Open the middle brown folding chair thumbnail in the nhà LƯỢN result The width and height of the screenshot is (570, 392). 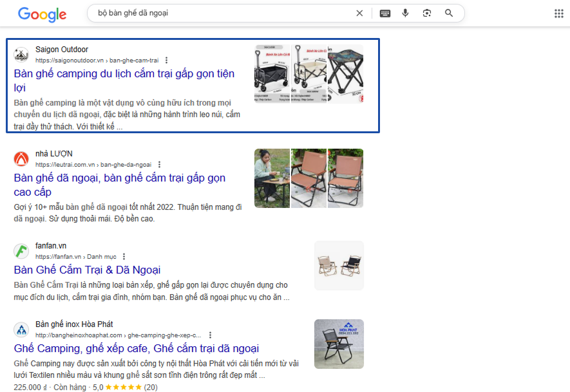[x=309, y=178]
